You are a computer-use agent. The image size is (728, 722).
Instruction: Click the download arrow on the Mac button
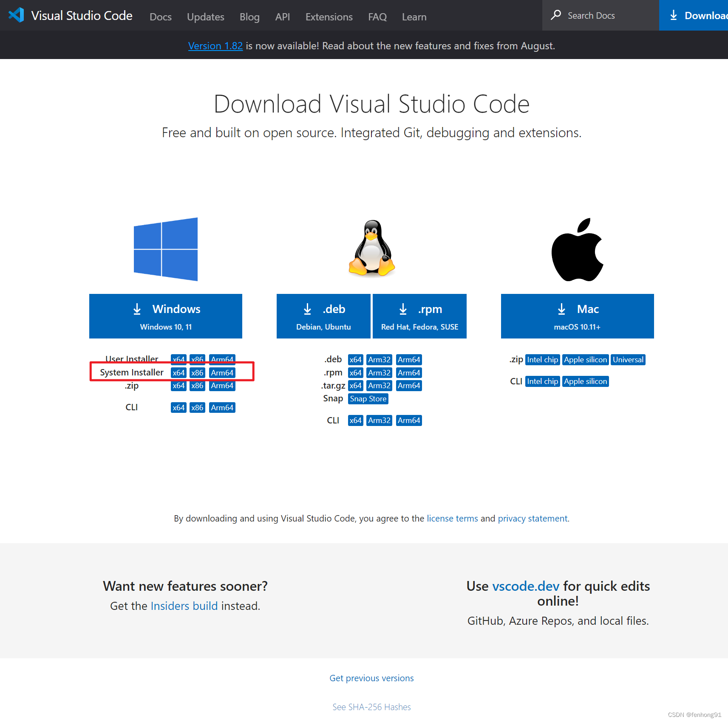pos(561,309)
